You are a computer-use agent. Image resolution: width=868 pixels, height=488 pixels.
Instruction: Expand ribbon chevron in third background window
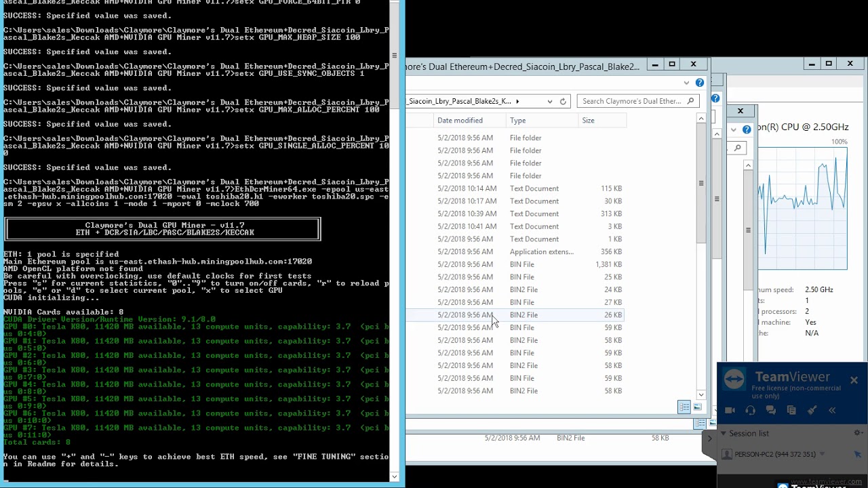point(734,129)
